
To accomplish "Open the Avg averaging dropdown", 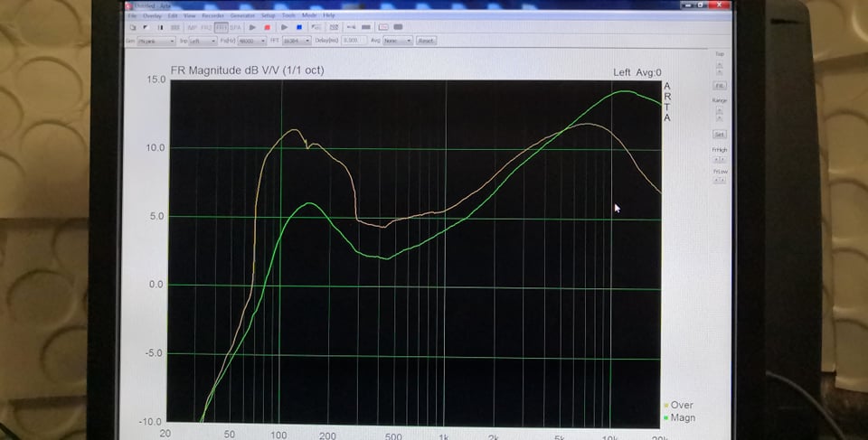I will [397, 41].
